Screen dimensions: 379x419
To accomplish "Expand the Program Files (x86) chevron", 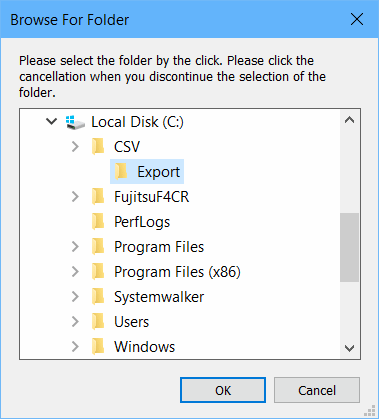I will pos(75,272).
